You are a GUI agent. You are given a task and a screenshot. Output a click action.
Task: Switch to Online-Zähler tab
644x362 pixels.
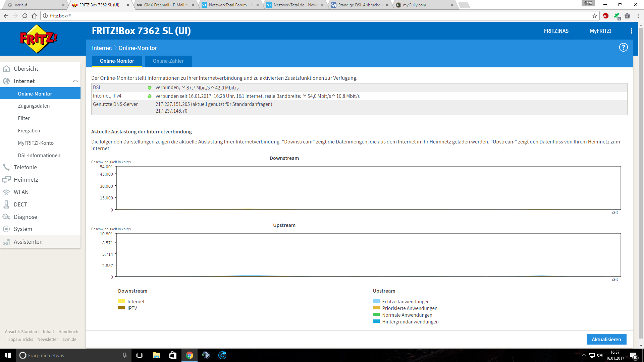[x=168, y=61]
